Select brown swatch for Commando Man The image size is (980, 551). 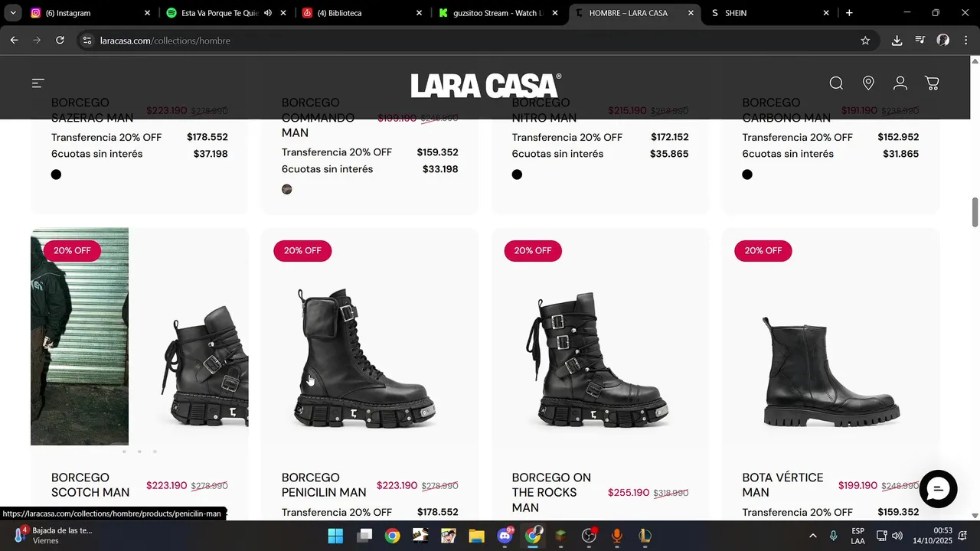tap(287, 189)
